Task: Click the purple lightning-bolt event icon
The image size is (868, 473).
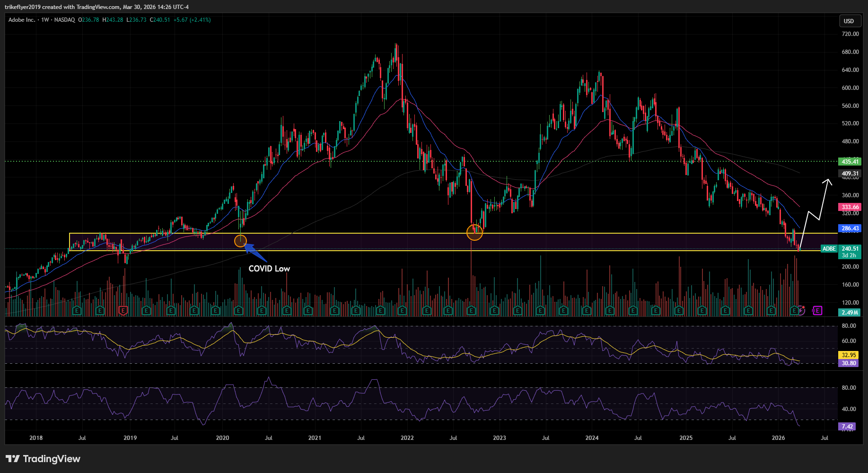Action: [801, 310]
